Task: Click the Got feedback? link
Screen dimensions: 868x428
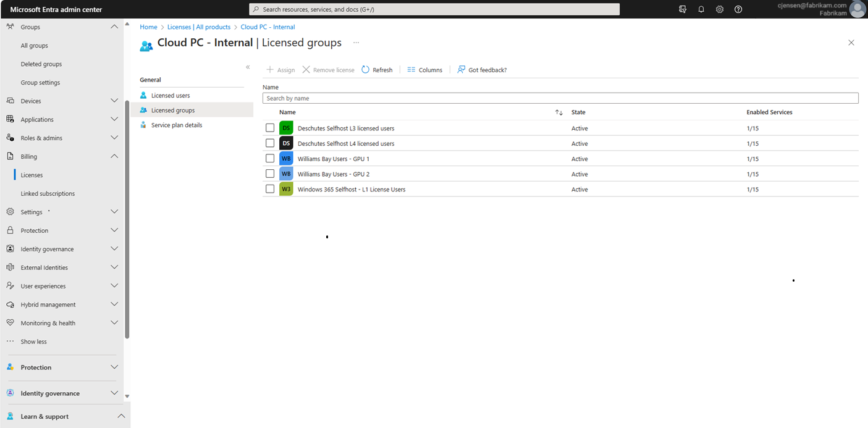Action: [482, 69]
